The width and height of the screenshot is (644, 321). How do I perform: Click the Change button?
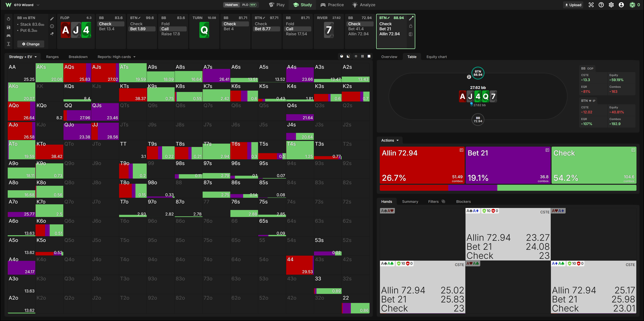pyautogui.click(x=31, y=44)
